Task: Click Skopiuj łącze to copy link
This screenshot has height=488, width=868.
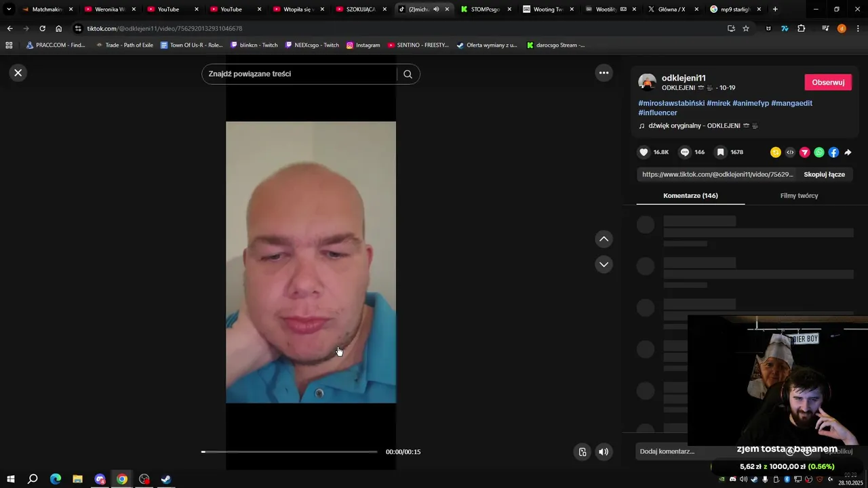Action: coord(824,174)
